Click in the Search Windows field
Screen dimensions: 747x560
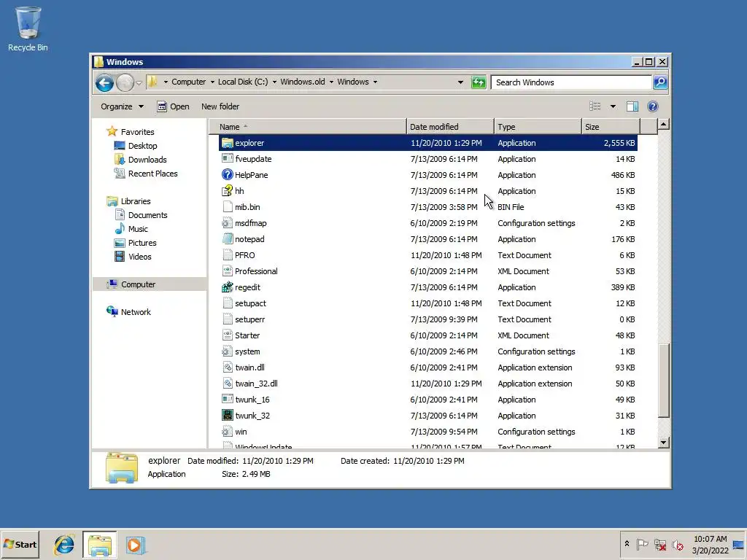(x=571, y=82)
